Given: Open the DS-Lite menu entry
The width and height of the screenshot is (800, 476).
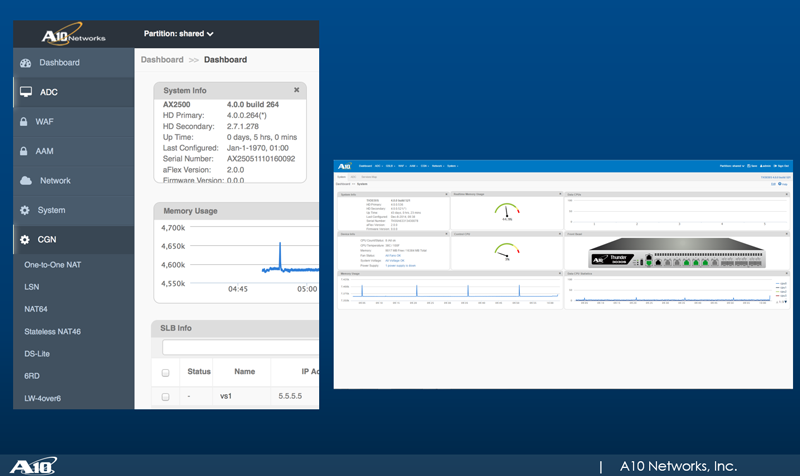Looking at the screenshot, I should click(37, 354).
